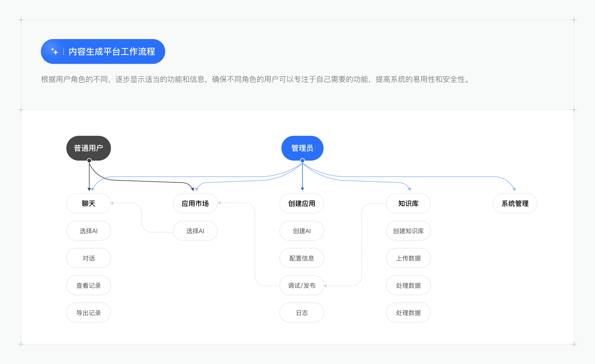Select the 普通用户 role node
This screenshot has height=364, width=595.
(89, 148)
